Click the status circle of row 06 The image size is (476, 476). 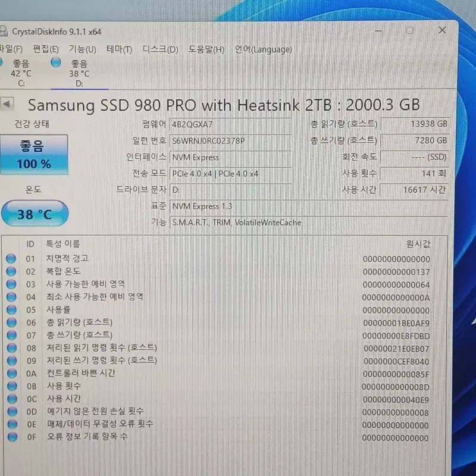pyautogui.click(x=11, y=322)
